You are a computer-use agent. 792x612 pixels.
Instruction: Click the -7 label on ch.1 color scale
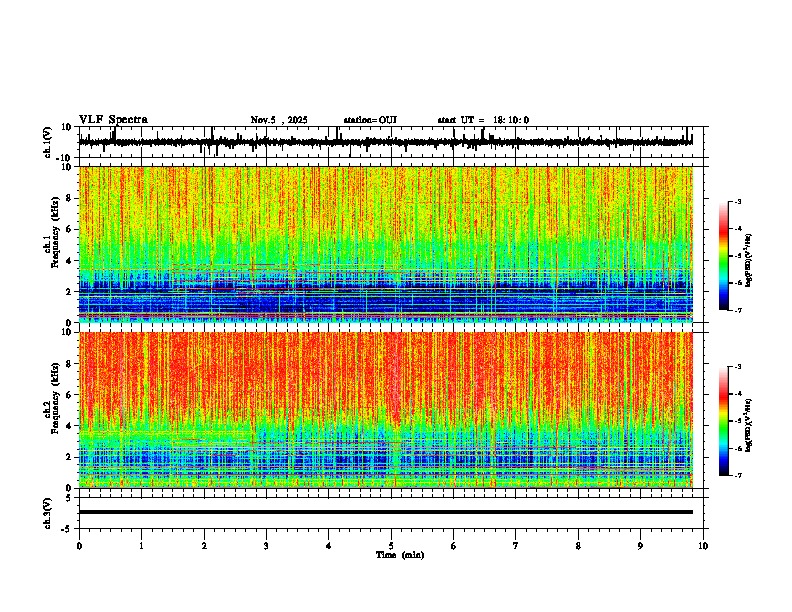(738, 310)
